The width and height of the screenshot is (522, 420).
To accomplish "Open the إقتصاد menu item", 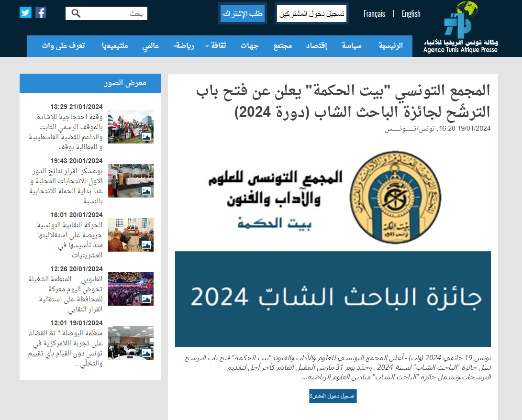I will pyautogui.click(x=316, y=46).
